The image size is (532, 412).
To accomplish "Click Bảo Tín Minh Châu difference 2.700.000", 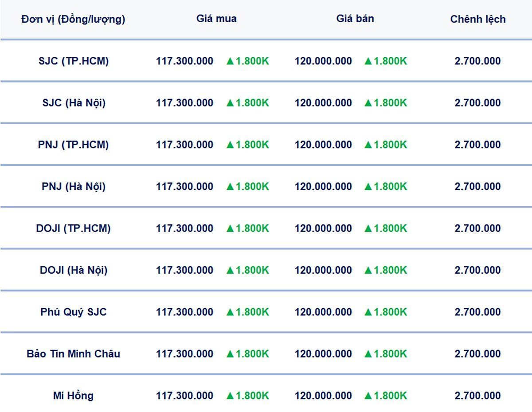I will (x=477, y=354).
